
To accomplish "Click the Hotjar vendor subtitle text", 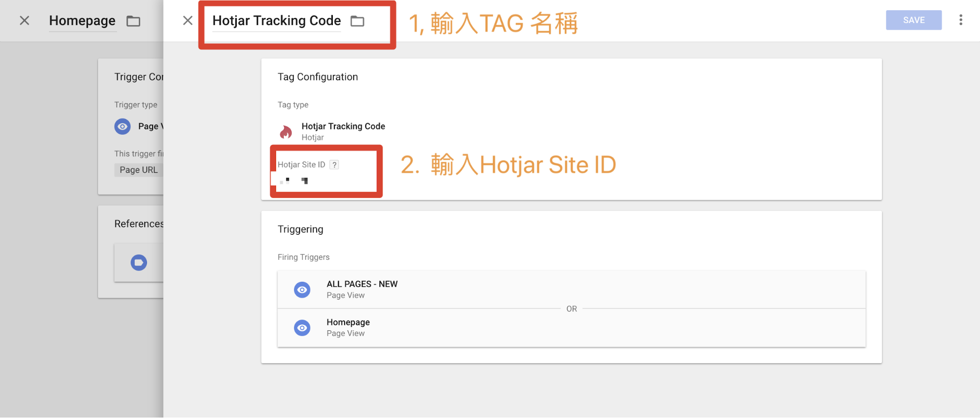I will pyautogui.click(x=313, y=138).
